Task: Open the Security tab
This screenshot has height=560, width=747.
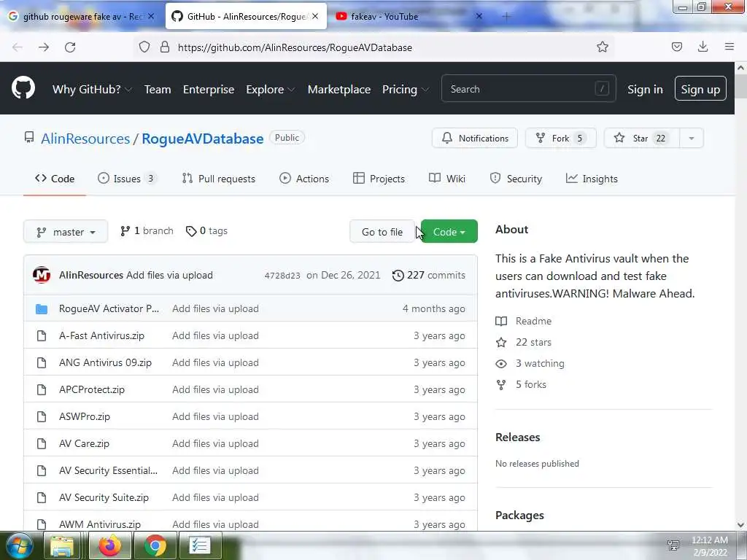Action: pos(516,179)
